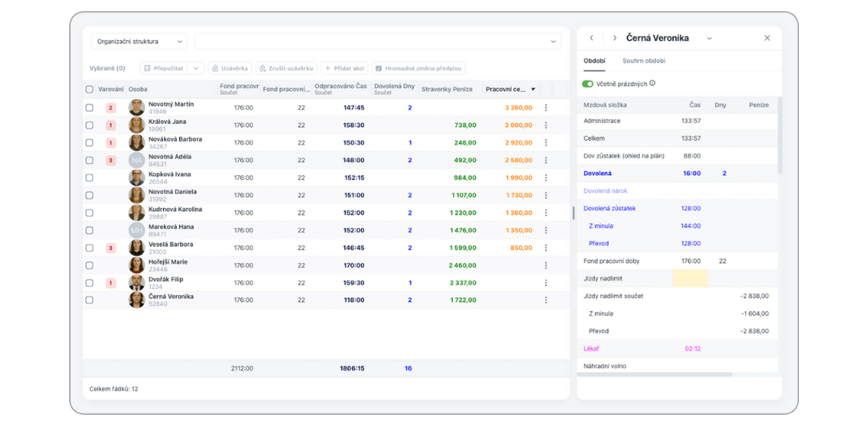Open the Organizační struktura dropdown
Screen dimensions: 868x426
click(x=139, y=41)
